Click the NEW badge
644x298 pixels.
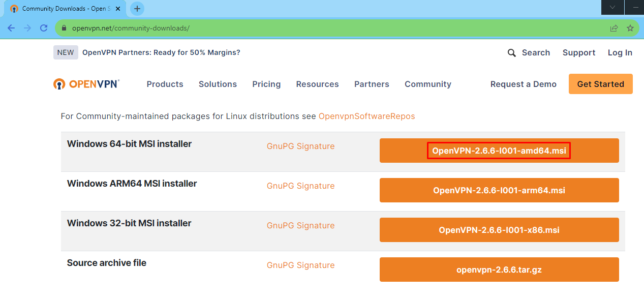pyautogui.click(x=66, y=52)
